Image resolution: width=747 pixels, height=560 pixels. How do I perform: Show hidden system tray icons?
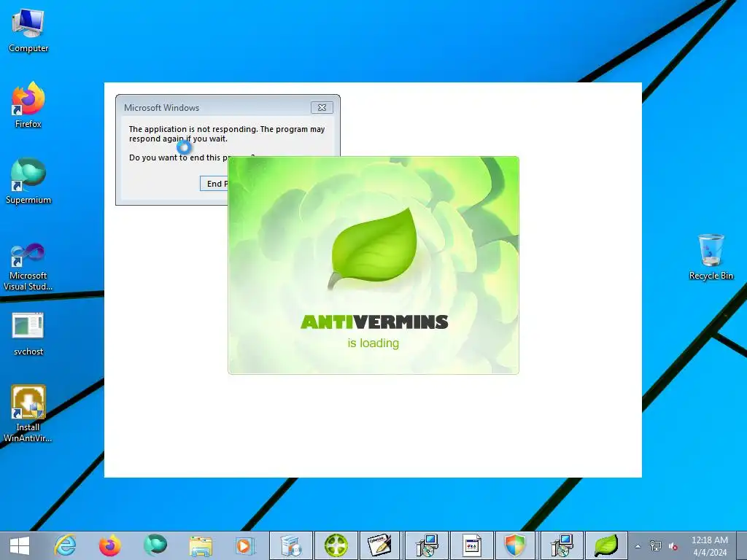pos(638,546)
